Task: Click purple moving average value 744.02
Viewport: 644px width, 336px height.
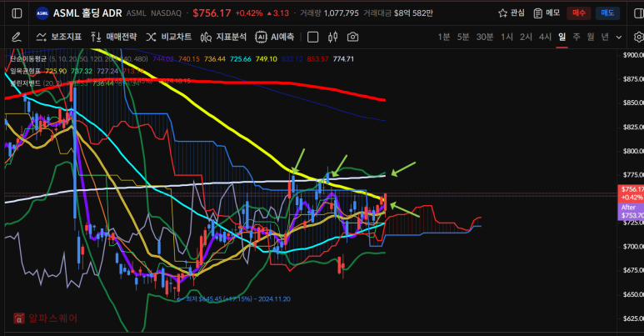Action: point(163,59)
